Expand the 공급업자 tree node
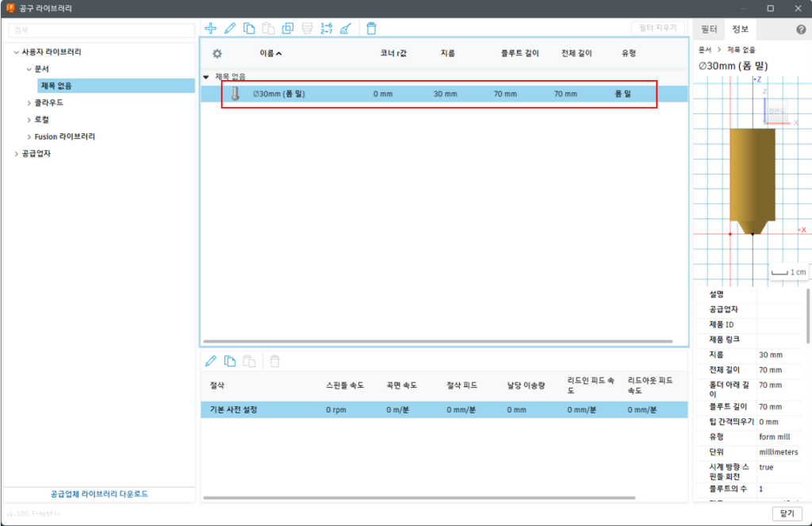812x526 pixels. [16, 153]
